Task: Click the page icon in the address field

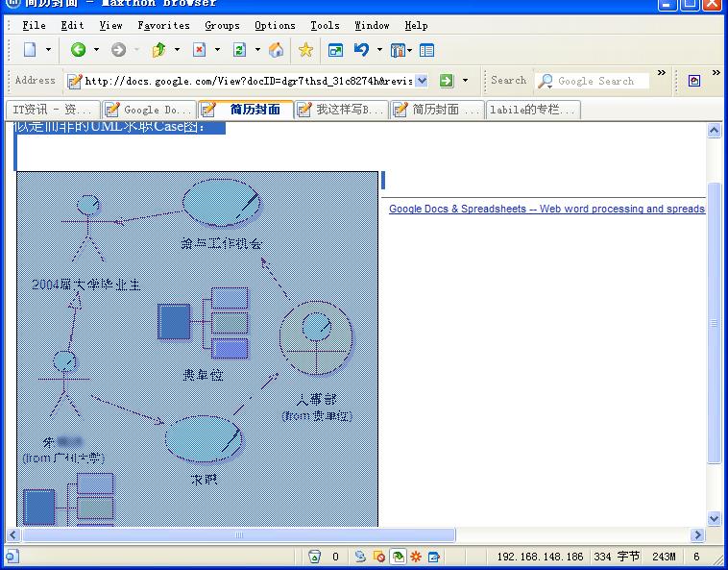Action: (x=74, y=81)
